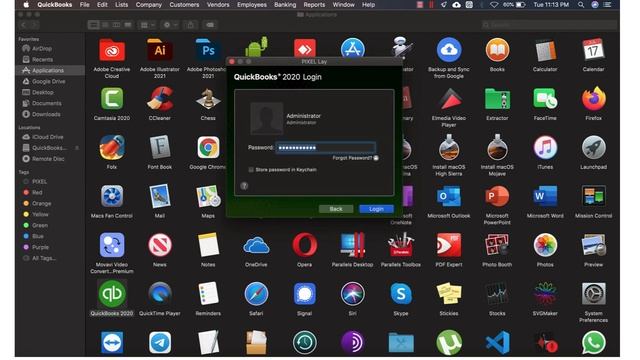
Task: Open Camtasia 2020 application
Action: click(112, 99)
